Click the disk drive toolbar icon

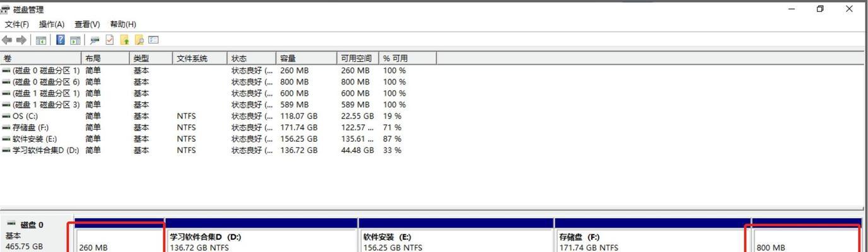point(95,40)
